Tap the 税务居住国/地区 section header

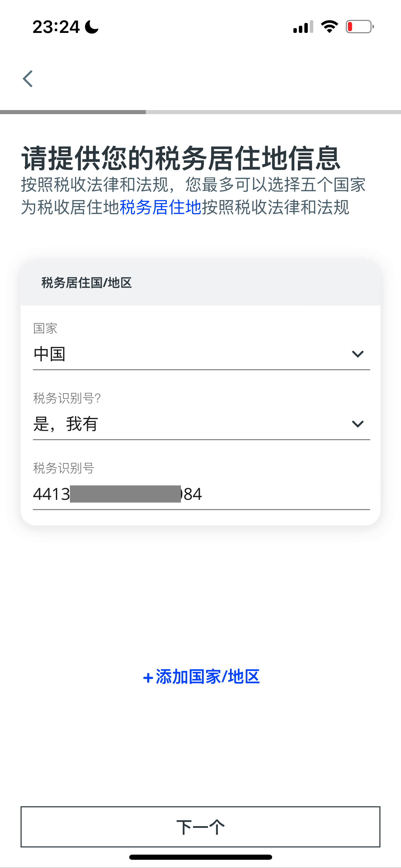[87, 283]
